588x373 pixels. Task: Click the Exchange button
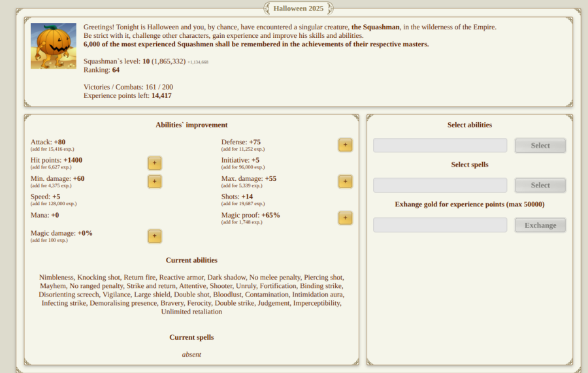point(540,225)
